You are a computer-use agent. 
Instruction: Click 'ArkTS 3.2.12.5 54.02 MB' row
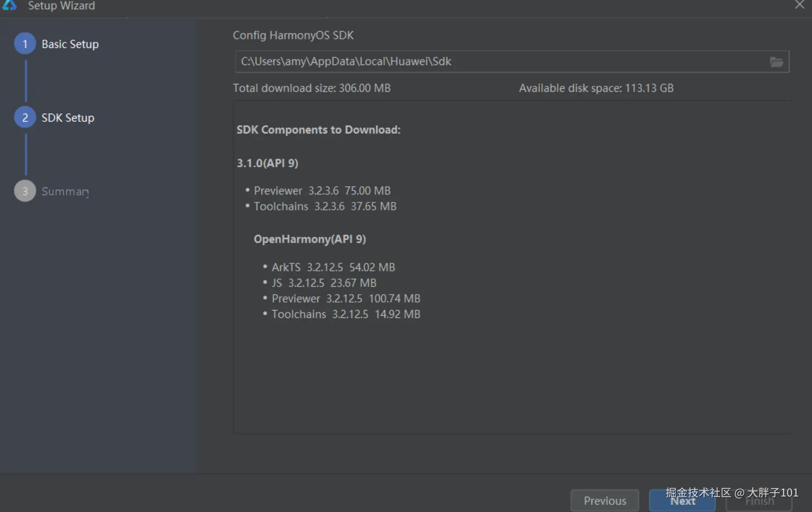(x=333, y=267)
